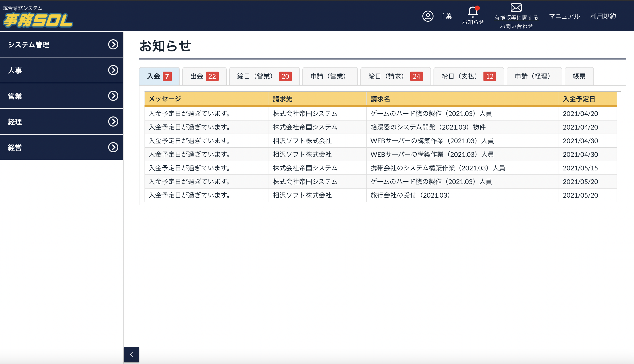This screenshot has height=364, width=634.
Task: Click the envelope inquiry icon
Action: click(516, 8)
